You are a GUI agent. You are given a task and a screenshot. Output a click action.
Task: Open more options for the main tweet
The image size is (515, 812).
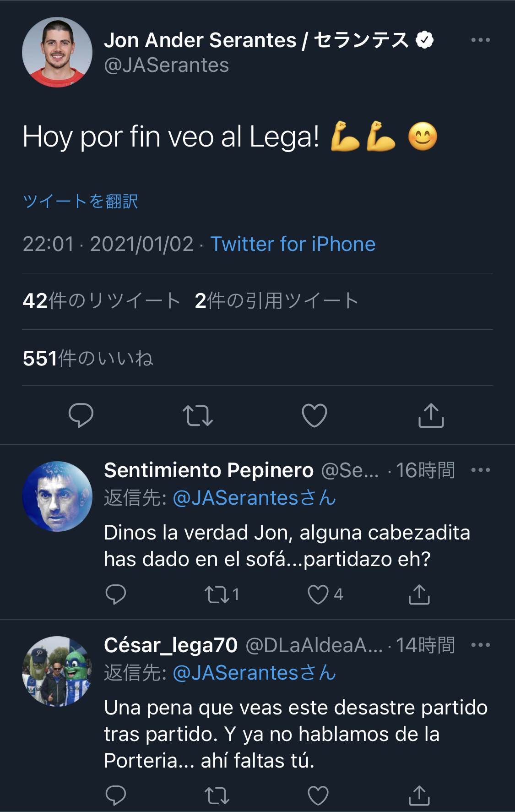[480, 40]
